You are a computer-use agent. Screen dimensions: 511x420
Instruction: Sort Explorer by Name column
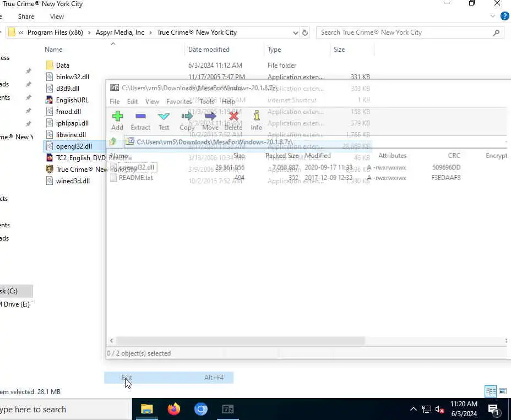[x=53, y=50]
